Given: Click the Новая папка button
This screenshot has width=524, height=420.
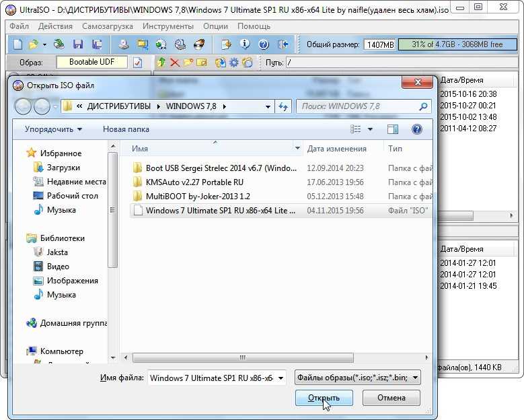Looking at the screenshot, I should 126,129.
